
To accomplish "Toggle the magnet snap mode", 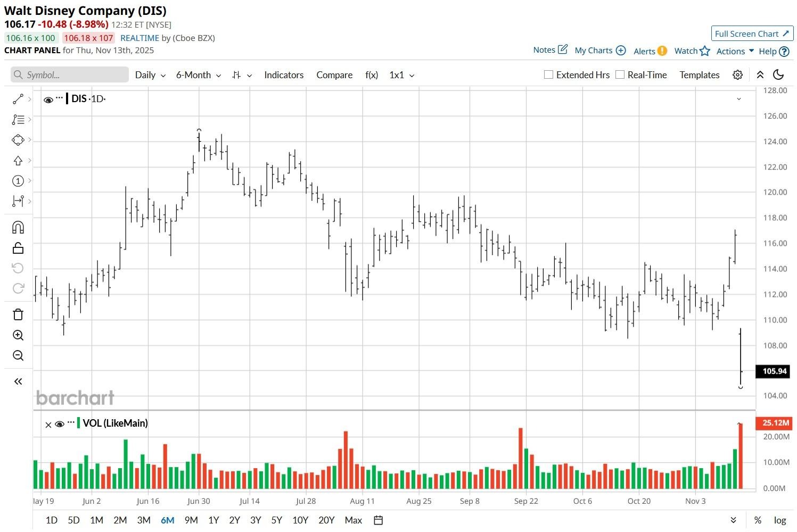I will (18, 228).
